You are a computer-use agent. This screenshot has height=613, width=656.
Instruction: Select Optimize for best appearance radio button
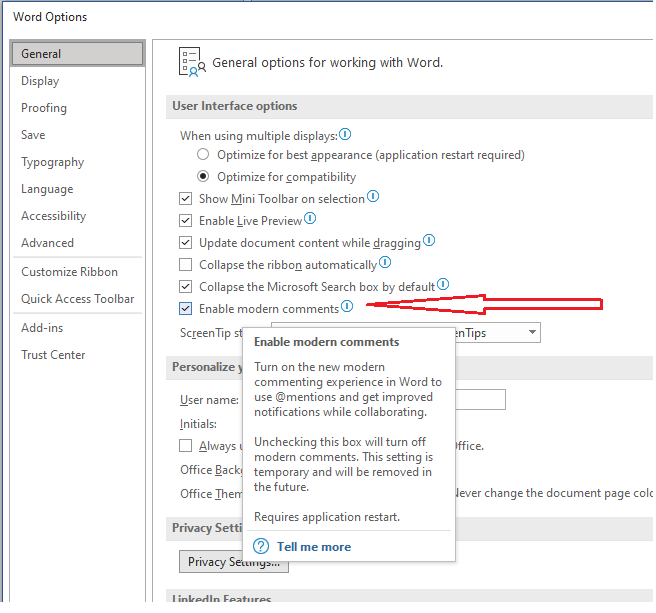coord(203,154)
